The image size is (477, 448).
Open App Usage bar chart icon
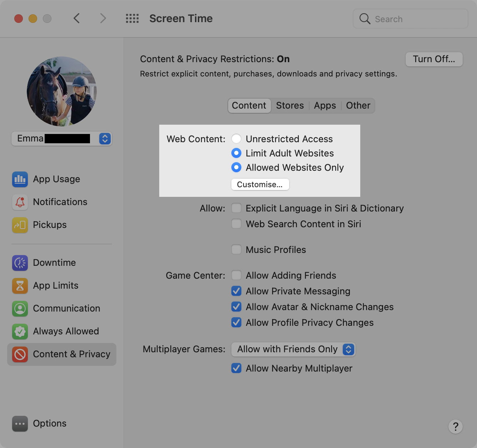tap(20, 179)
